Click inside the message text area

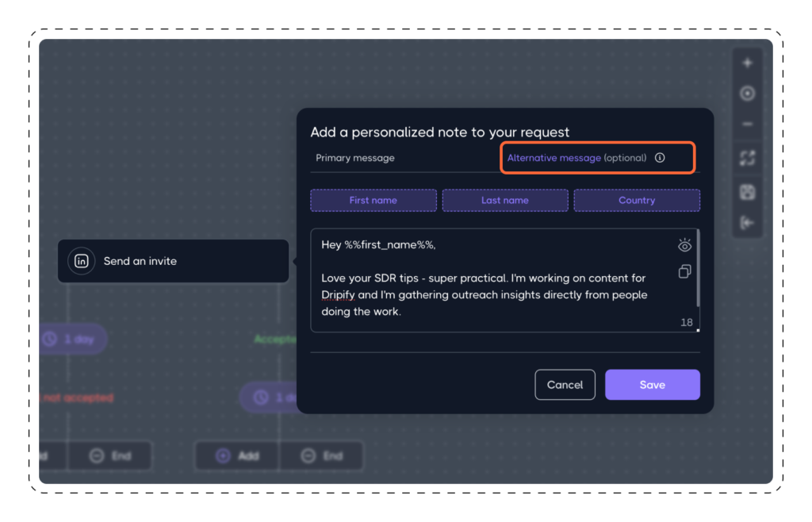(492, 286)
